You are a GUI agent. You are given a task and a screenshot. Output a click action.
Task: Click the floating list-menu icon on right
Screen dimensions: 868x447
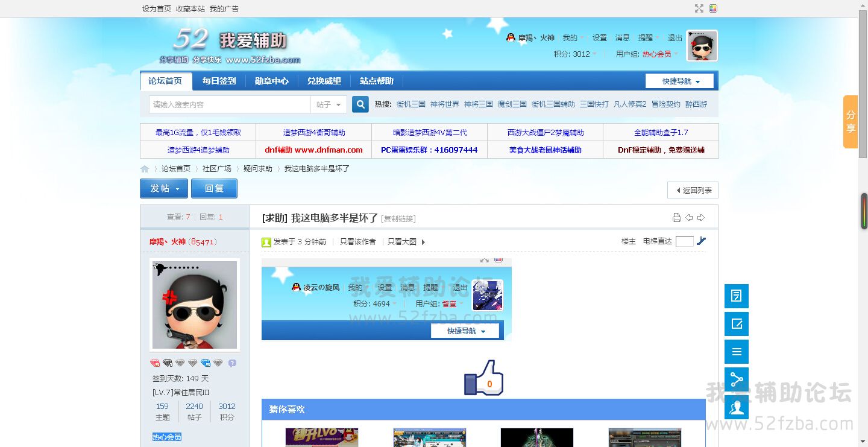(737, 352)
